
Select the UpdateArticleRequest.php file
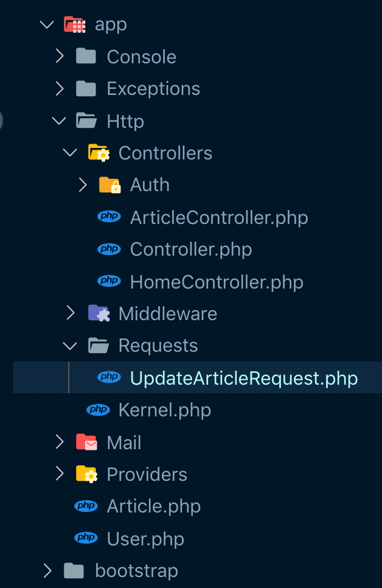coord(243,378)
